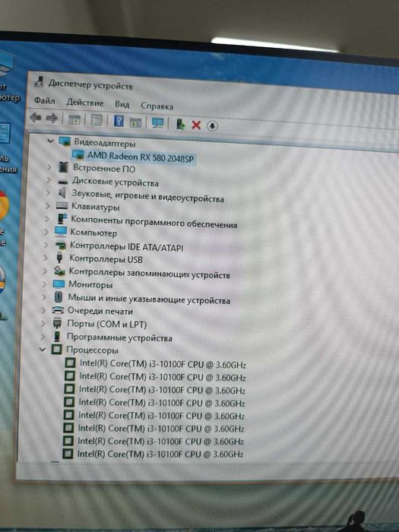The height and width of the screenshot is (532, 399).
Task: Click the Контроллеры USB plug icon
Action: click(60, 258)
